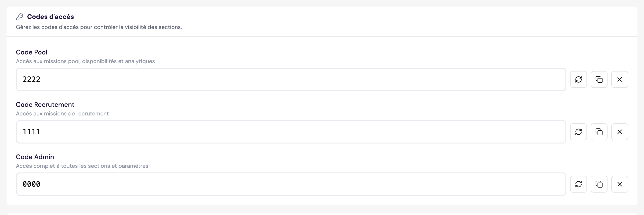Click the Code Admin label

35,157
